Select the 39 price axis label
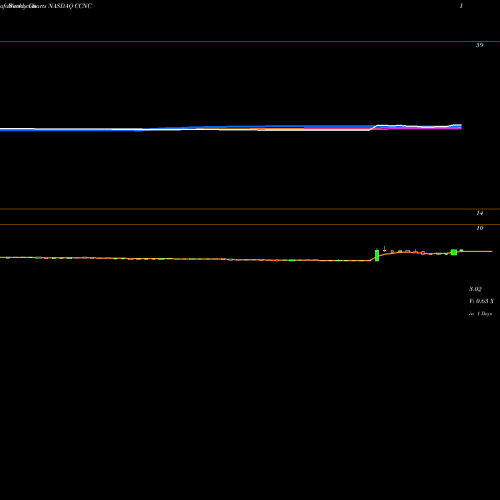Screen dimensions: 500x500 pyautogui.click(x=479, y=45)
